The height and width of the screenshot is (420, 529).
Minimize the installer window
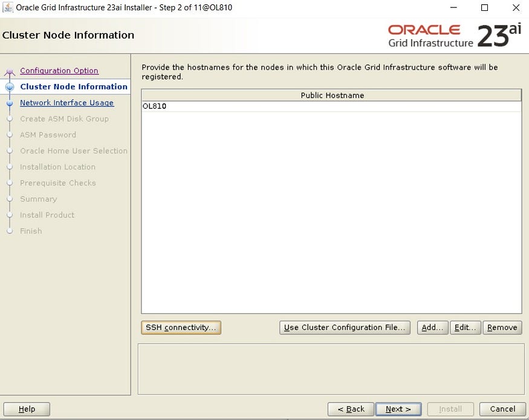click(454, 7)
